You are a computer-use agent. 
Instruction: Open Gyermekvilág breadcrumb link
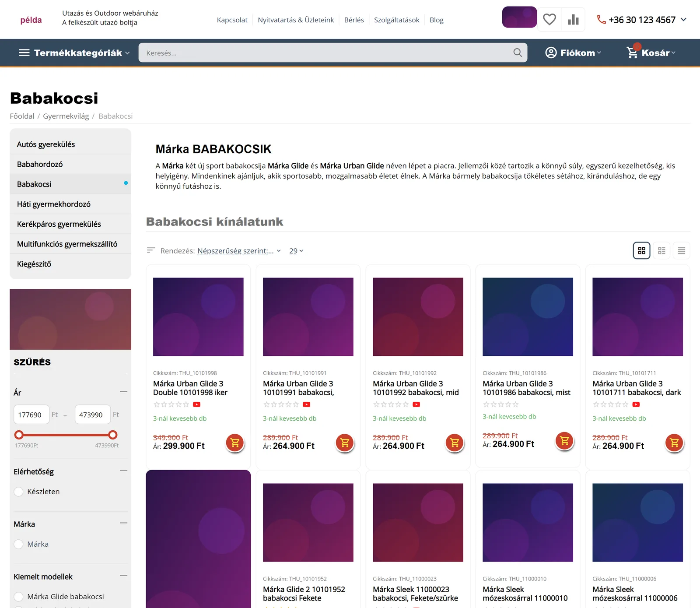pyautogui.click(x=66, y=116)
